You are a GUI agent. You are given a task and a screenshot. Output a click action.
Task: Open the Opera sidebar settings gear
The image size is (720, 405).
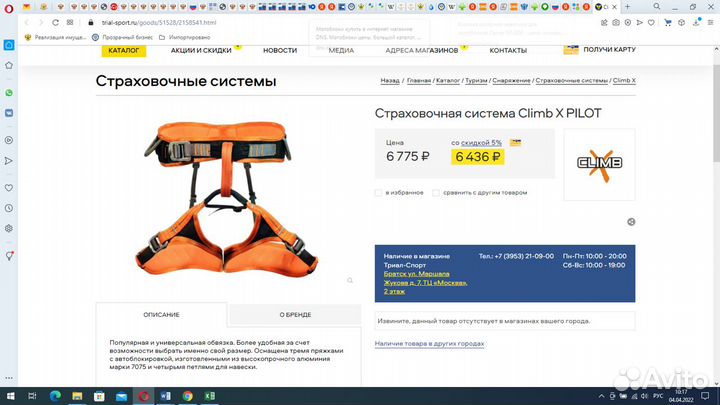coord(9,228)
